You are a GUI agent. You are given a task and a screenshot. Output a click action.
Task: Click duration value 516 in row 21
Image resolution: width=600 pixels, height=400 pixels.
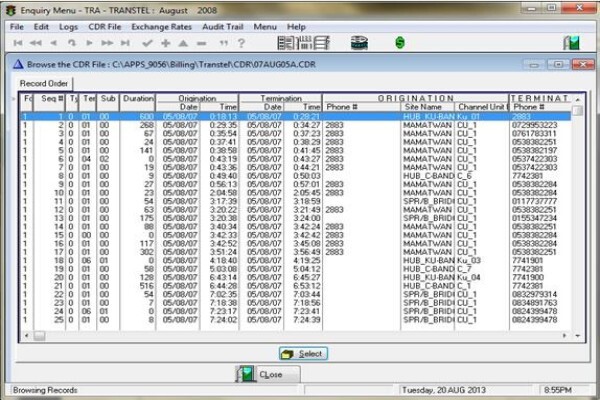coord(147,286)
